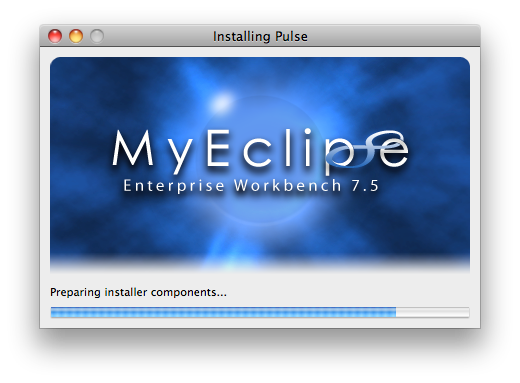This screenshot has width=520, height=383.
Task: Close the Installing Pulse window
Action: coord(55,36)
